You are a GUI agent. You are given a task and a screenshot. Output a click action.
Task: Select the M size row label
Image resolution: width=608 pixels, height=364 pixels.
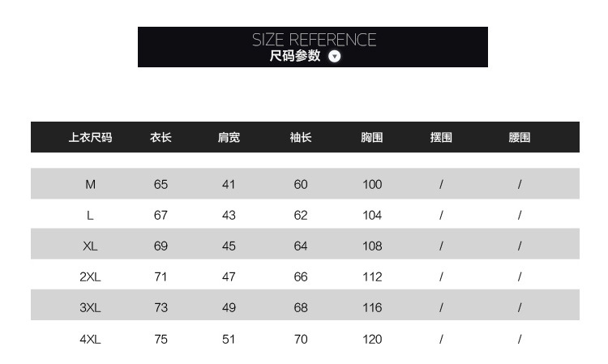90,185
